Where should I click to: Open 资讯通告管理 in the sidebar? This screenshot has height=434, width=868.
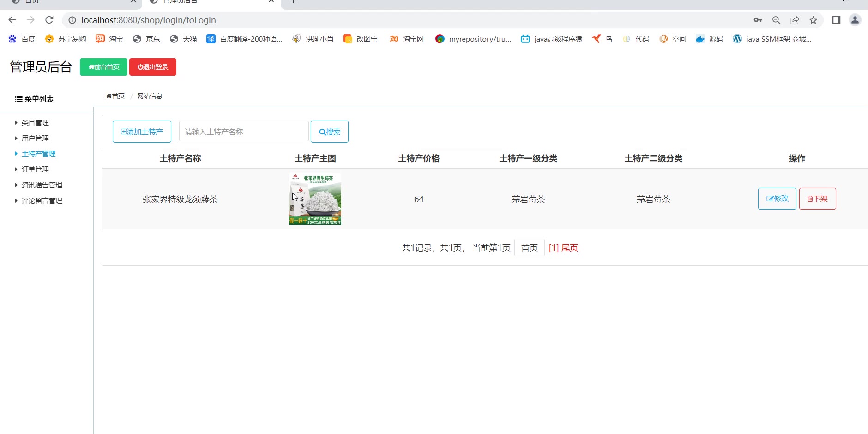(42, 185)
